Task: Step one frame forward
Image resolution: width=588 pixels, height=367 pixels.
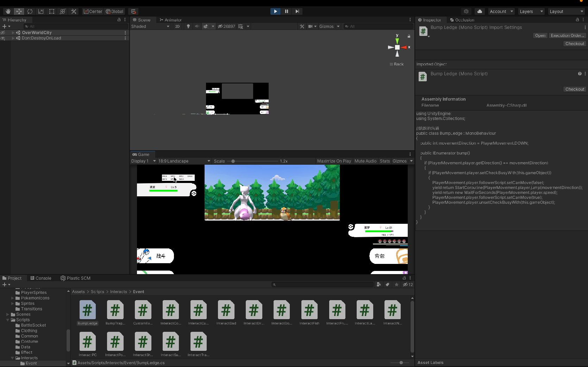Action: [297, 11]
